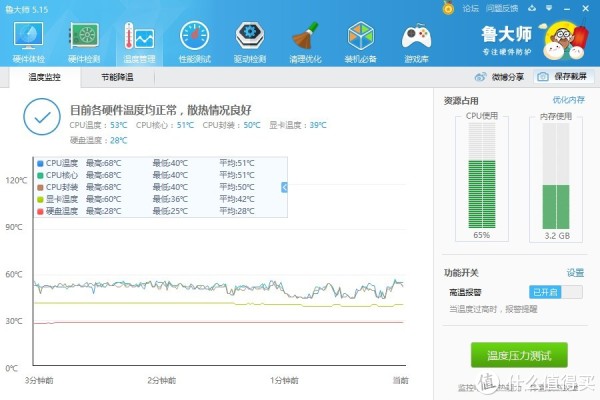The height and width of the screenshot is (400, 600).
Task: Open the 问题反馈 feedback link
Action: point(502,8)
